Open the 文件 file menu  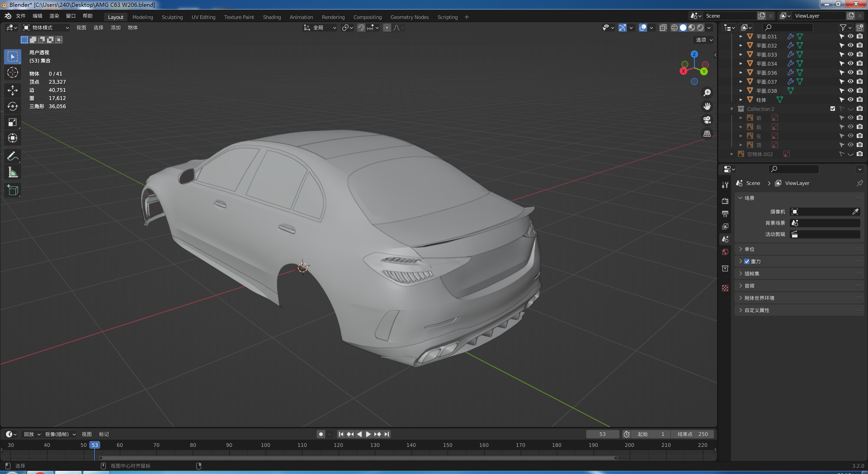(21, 16)
